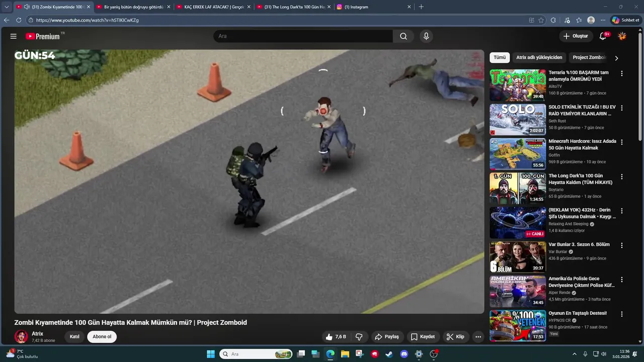The width and height of the screenshot is (644, 362).
Task: Switch to the Instagram tab
Action: [x=374, y=7]
